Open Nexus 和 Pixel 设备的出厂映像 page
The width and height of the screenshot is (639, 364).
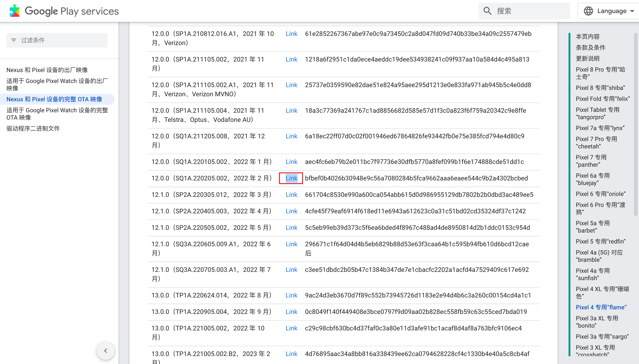point(47,70)
